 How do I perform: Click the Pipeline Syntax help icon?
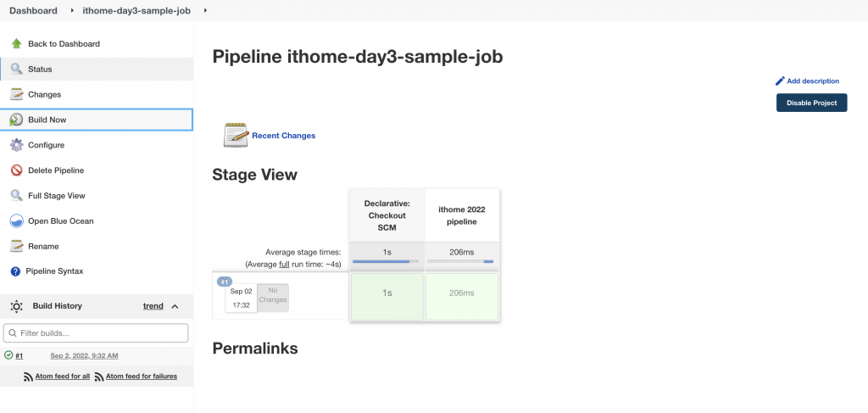tap(15, 271)
